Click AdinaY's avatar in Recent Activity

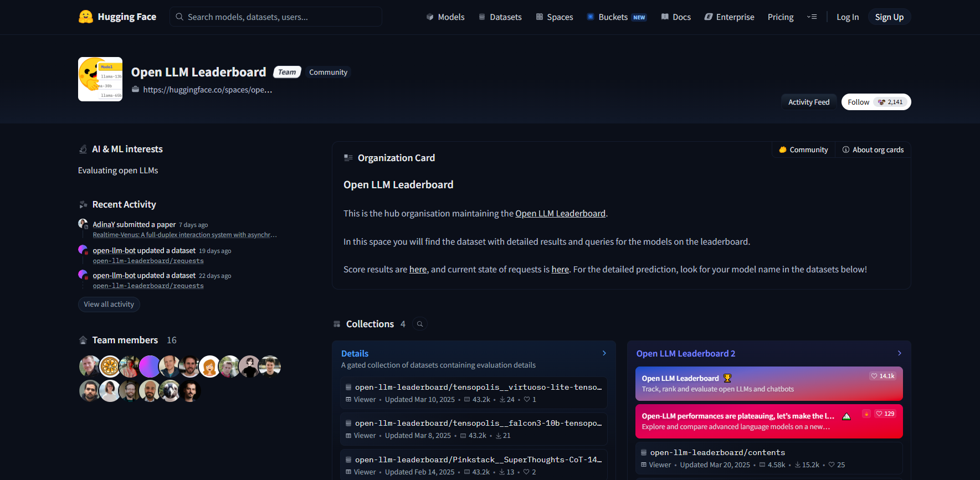point(83,224)
